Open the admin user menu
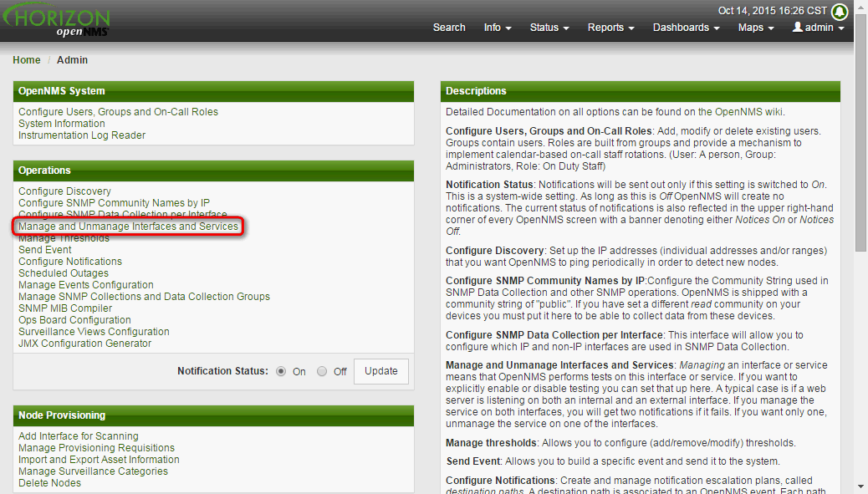This screenshot has height=494, width=868. (818, 28)
